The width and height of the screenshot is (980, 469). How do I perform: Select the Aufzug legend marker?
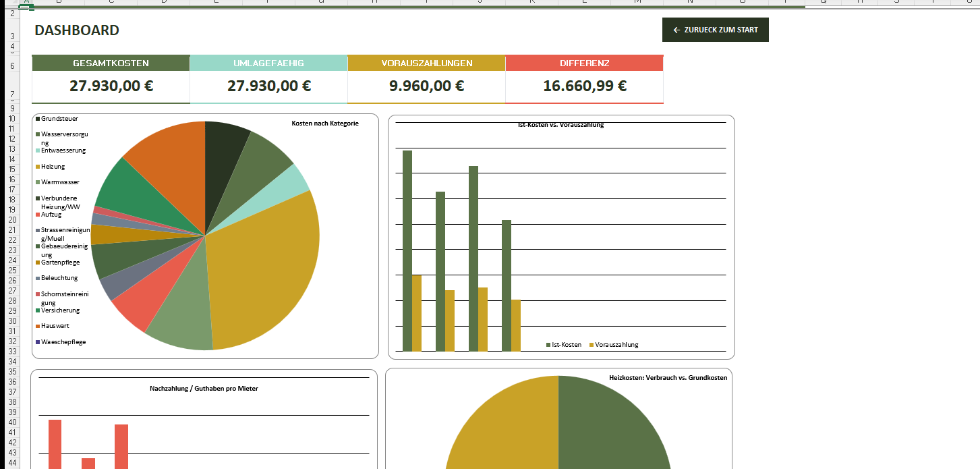click(38, 215)
